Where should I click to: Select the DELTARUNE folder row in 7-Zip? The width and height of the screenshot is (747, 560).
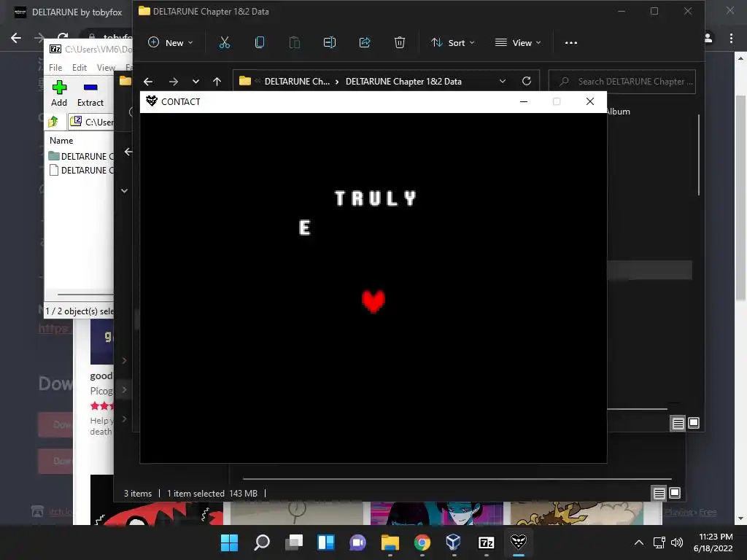tap(81, 156)
